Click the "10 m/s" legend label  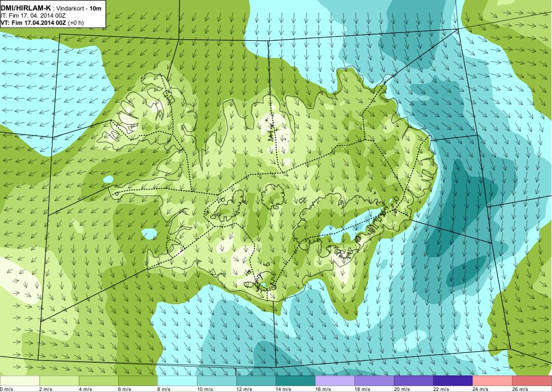tap(205, 389)
